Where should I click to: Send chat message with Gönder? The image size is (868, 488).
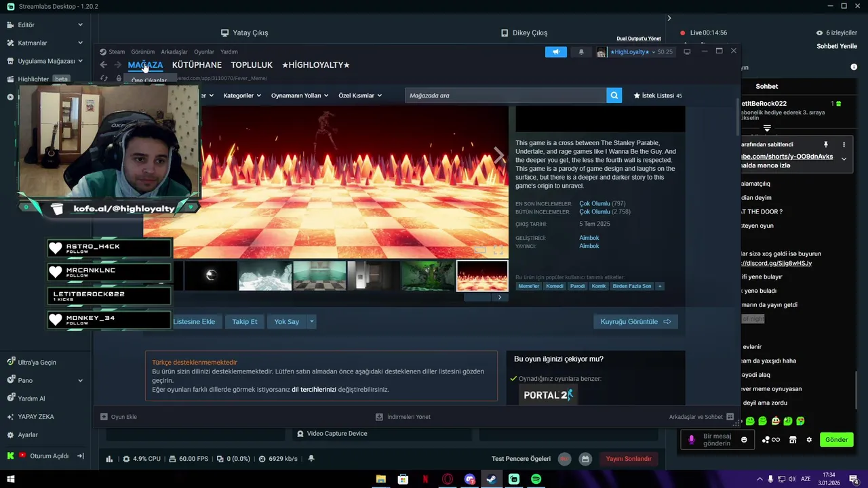(836, 440)
